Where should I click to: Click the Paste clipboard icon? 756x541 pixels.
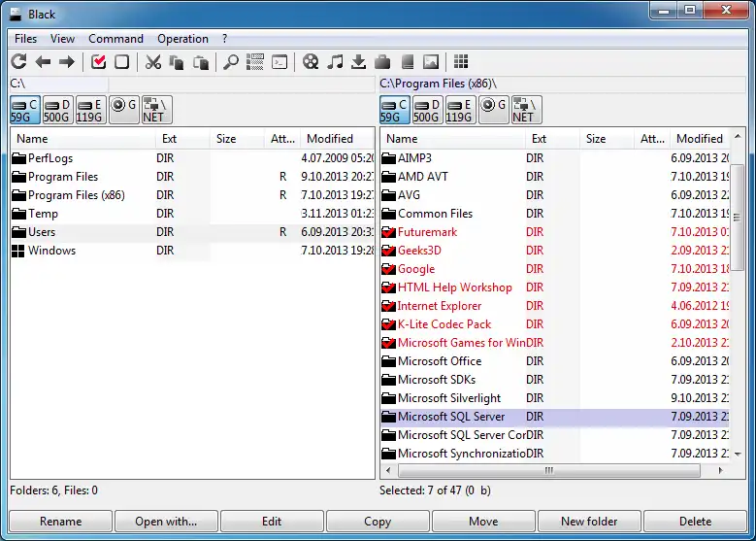click(201, 62)
